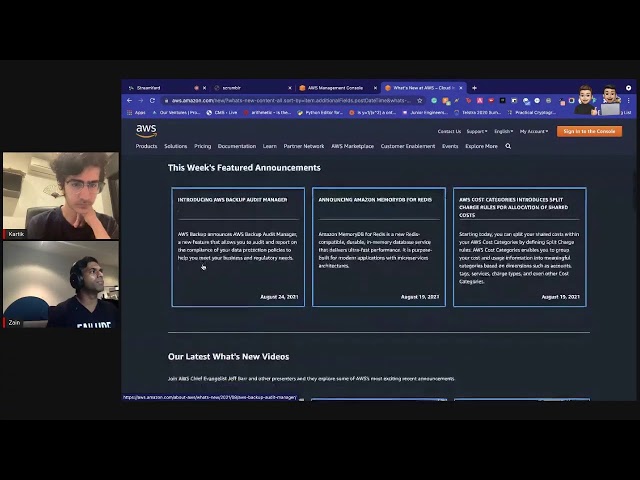The image size is (640, 480).
Task: Open the AWS Backup Audit Manager card
Action: click(x=238, y=247)
